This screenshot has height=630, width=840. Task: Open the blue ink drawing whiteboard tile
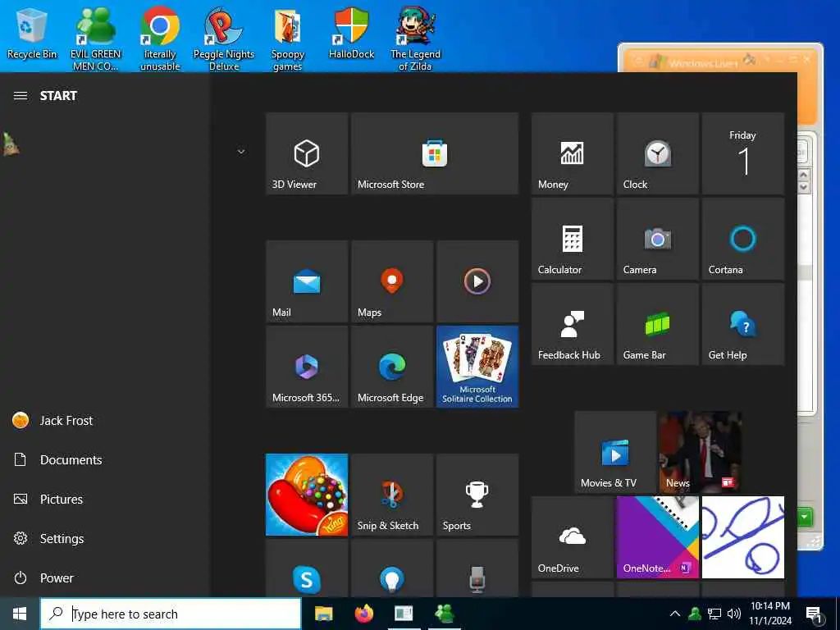(x=743, y=537)
